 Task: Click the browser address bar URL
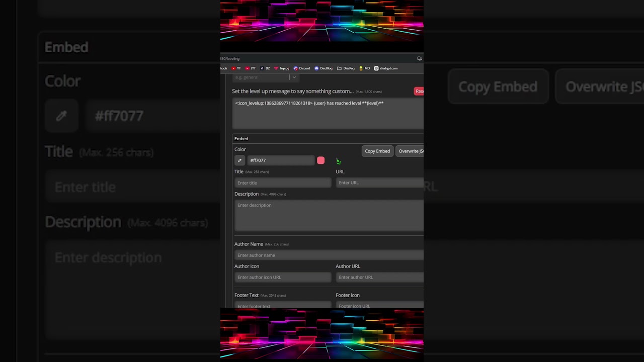[230, 59]
